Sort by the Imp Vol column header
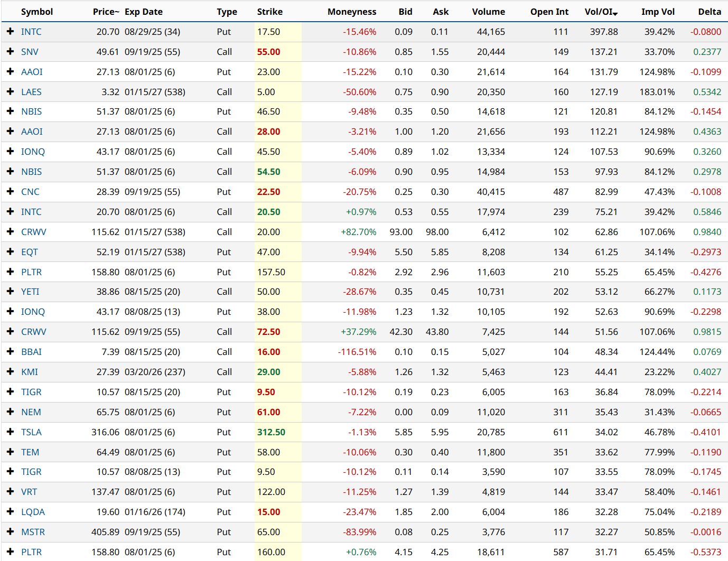 tap(658, 12)
